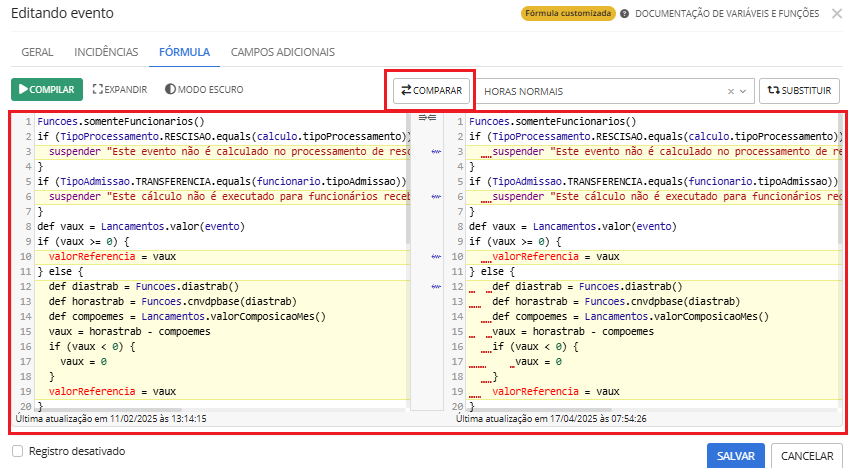Click 'vaux = horastrab - compoemes' in left editor
Screen dimensions: 857x468
130,331
